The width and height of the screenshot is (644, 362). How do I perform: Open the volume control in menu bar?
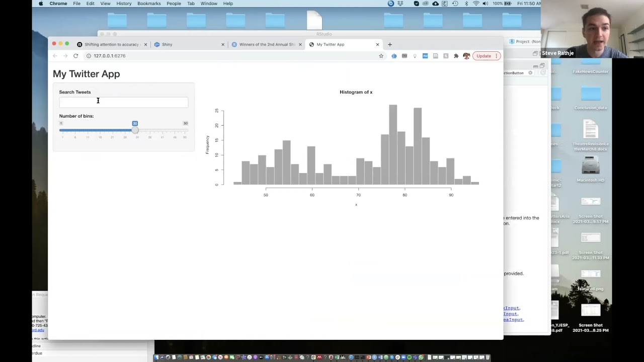click(x=485, y=4)
